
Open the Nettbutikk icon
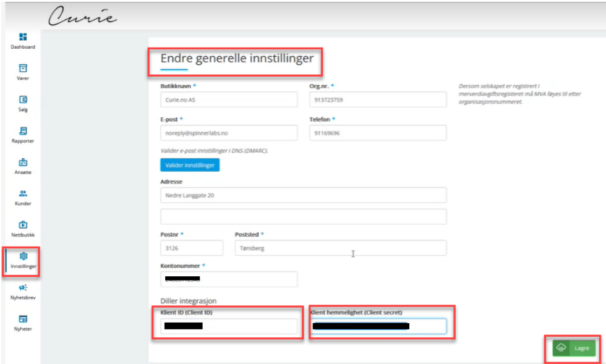click(23, 224)
